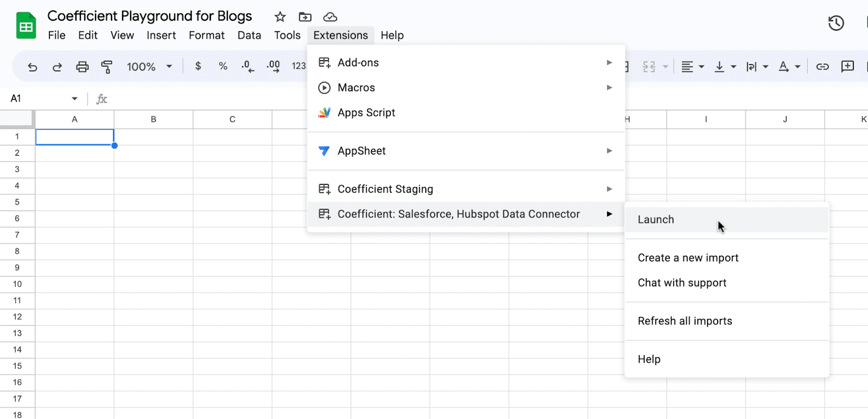Screen dimensions: 868x419
Task: Star this spreadsheet document
Action: point(280,17)
